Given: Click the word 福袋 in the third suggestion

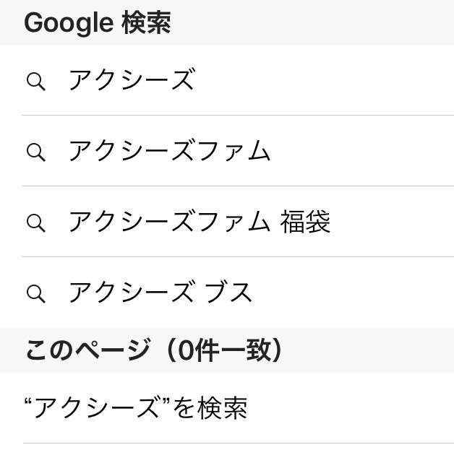Looking at the screenshot, I should coord(305,222).
